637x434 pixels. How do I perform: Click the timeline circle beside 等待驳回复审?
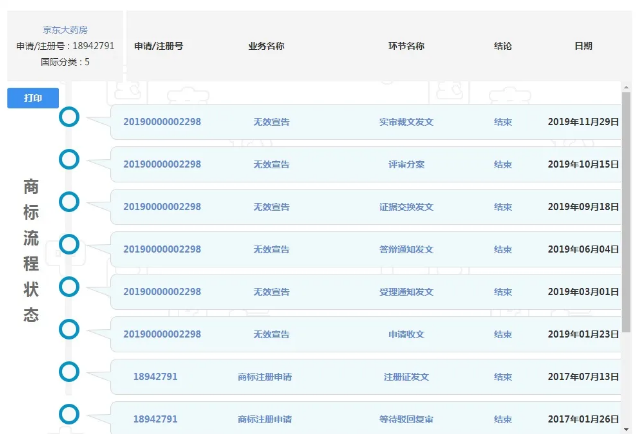pyautogui.click(x=69, y=414)
